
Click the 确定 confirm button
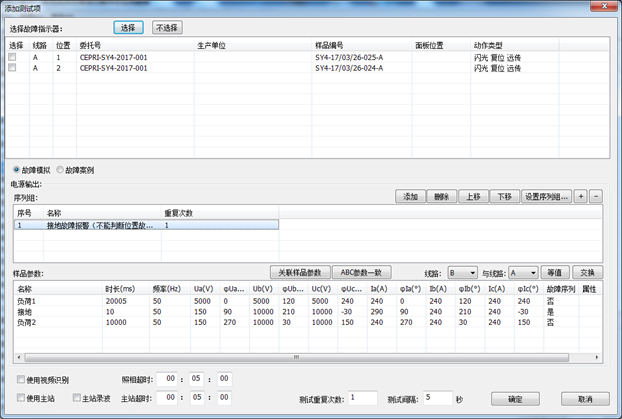(514, 399)
